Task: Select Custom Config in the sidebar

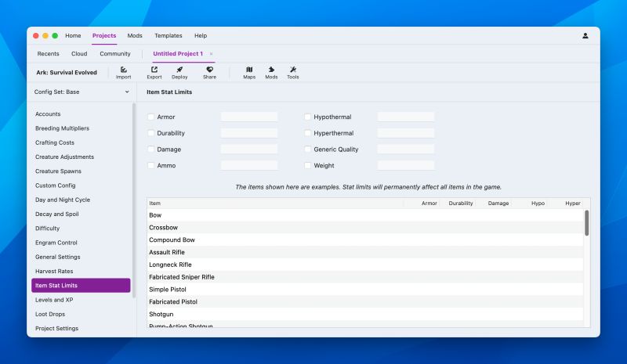Action: (81, 186)
